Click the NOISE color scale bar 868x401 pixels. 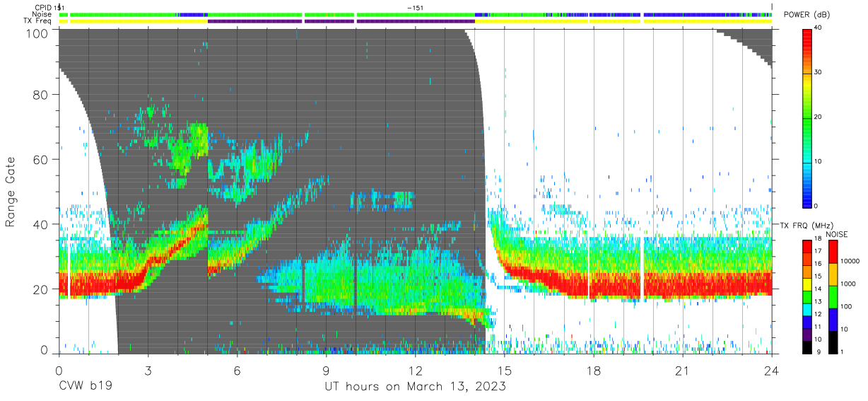833,297
